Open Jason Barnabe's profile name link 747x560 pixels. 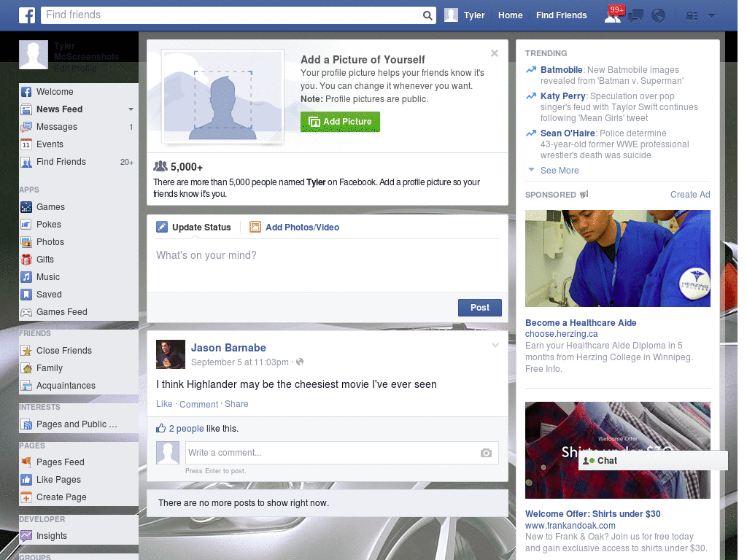coord(228,348)
